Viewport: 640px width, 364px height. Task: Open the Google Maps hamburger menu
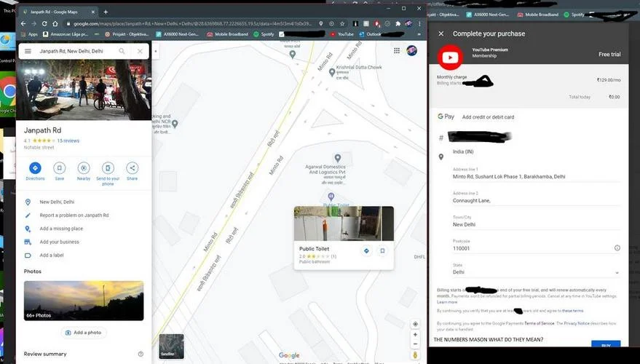[x=28, y=51]
